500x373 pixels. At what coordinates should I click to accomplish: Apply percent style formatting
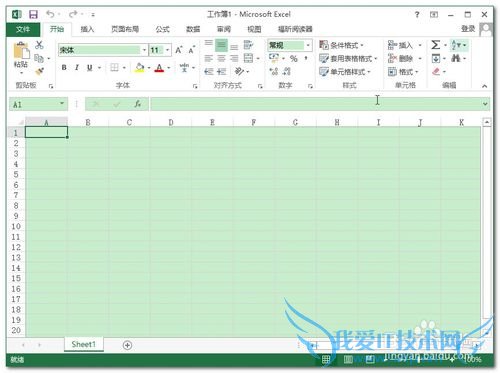(x=294, y=59)
